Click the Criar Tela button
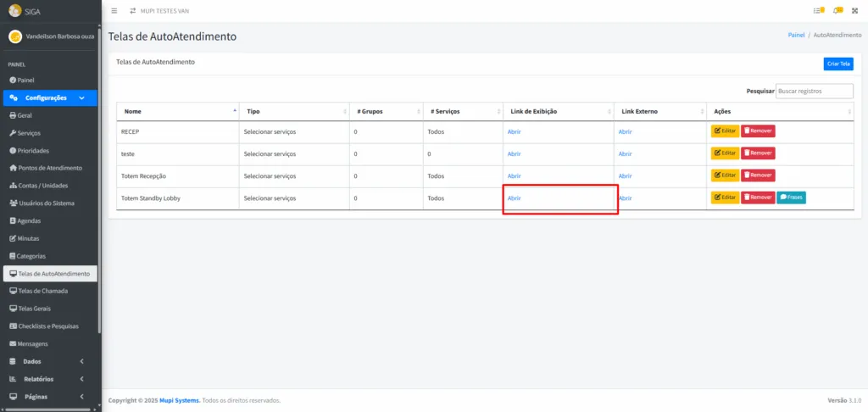The image size is (868, 412). [x=838, y=64]
